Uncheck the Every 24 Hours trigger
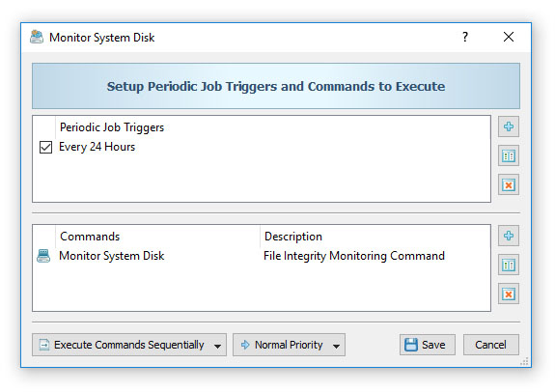 [45, 147]
